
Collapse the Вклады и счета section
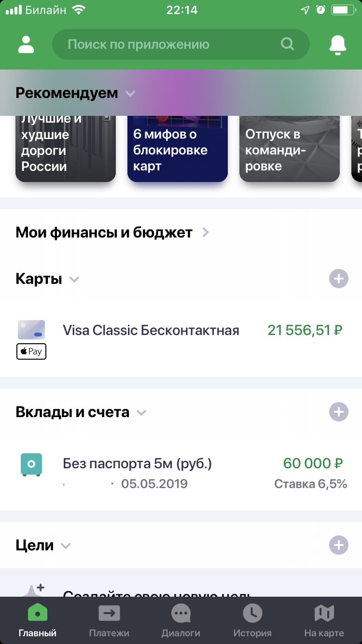[x=141, y=412]
